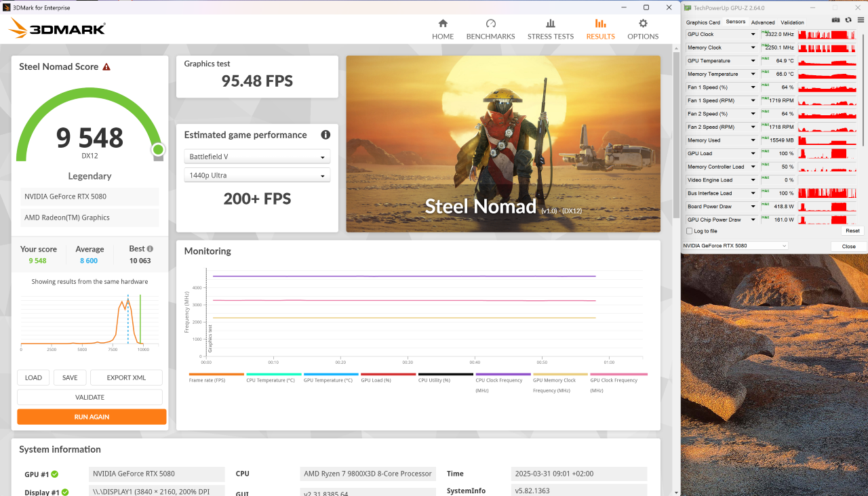868x496 pixels.
Task: Click EXPORT XML
Action: [126, 377]
